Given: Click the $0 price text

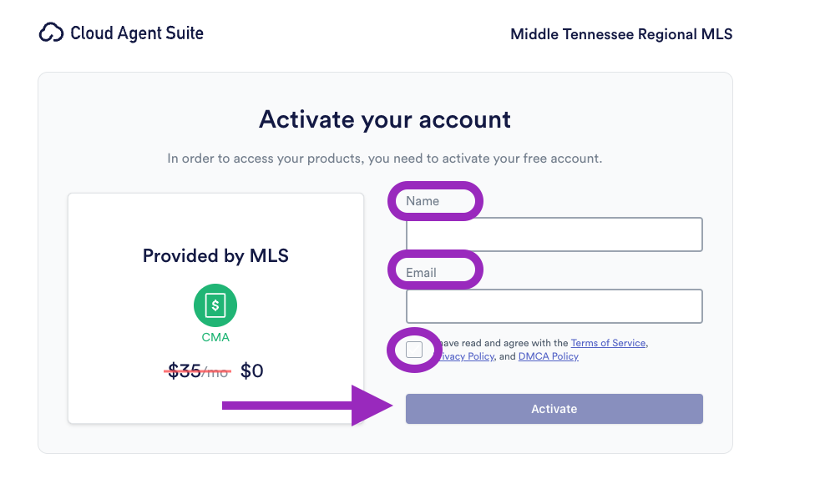Looking at the screenshot, I should click(x=251, y=370).
